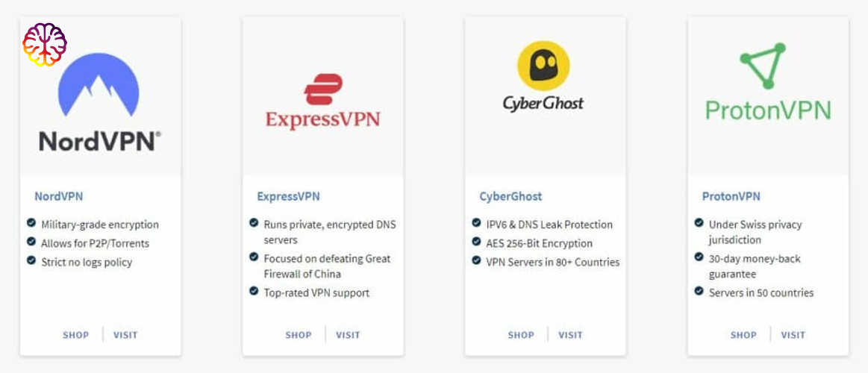
Task: Click the yellow CyberGhost ghost logo
Action: coord(543,66)
